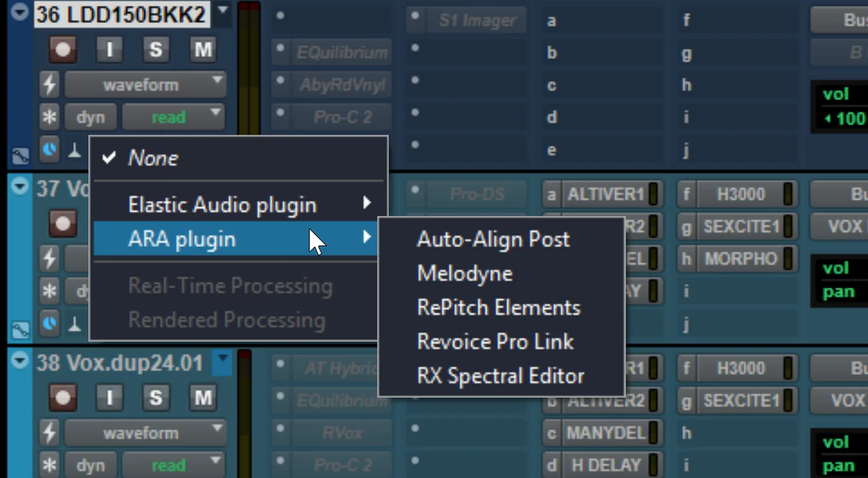Arm record on track 37 Vox

(x=62, y=224)
